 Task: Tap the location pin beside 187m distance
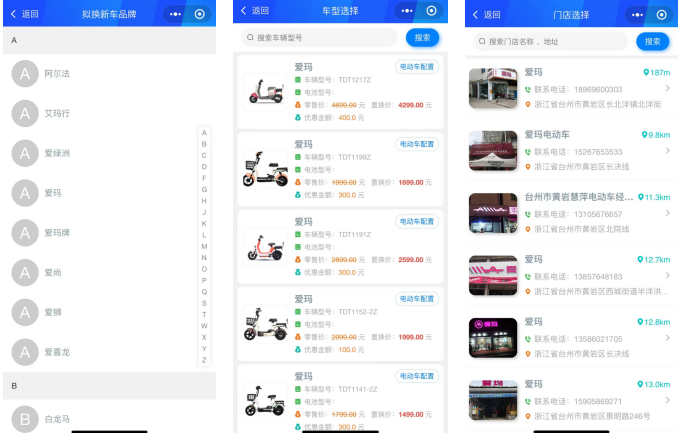pos(646,72)
